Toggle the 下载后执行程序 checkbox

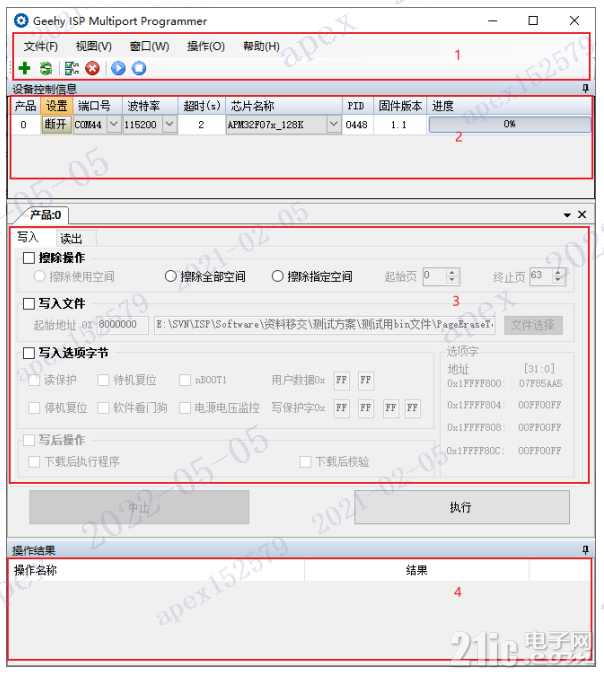(x=34, y=462)
